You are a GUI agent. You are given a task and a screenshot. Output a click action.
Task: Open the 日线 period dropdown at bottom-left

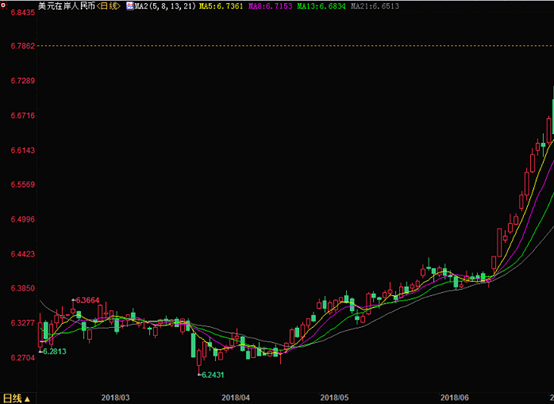click(x=17, y=399)
